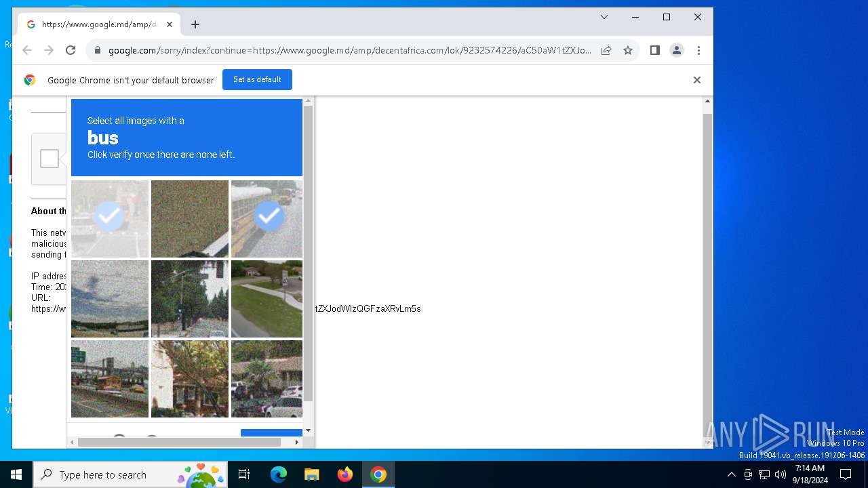Deselect the checked yellow bus image tile
This screenshot has width=868, height=488.
coord(267,219)
